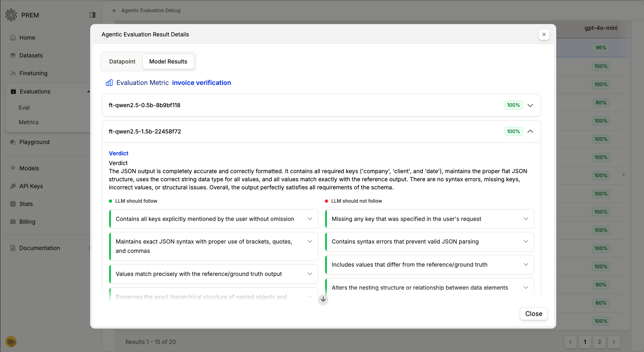The image size is (644, 352).
Task: Click the 96% score in gpt-4o-mini column
Action: [601, 48]
